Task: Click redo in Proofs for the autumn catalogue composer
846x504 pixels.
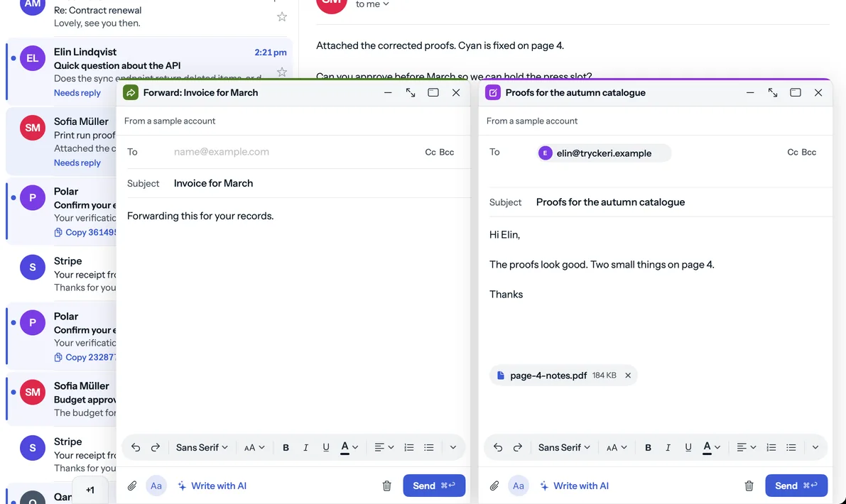Action: tap(517, 447)
